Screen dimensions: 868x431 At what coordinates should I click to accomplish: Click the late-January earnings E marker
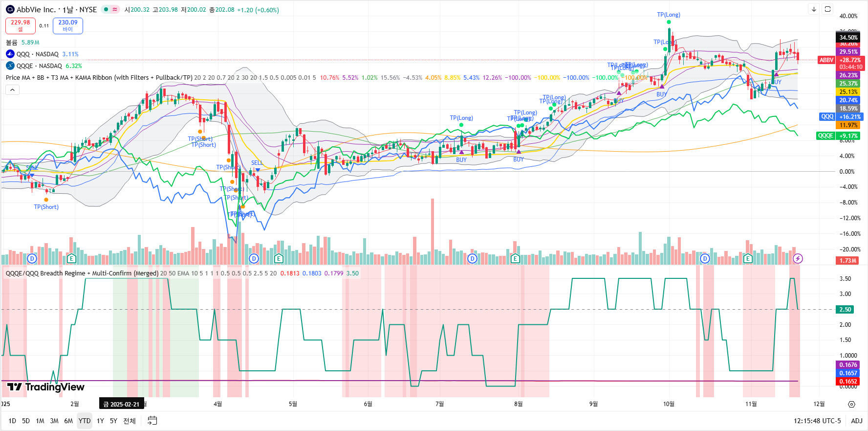[x=72, y=258]
